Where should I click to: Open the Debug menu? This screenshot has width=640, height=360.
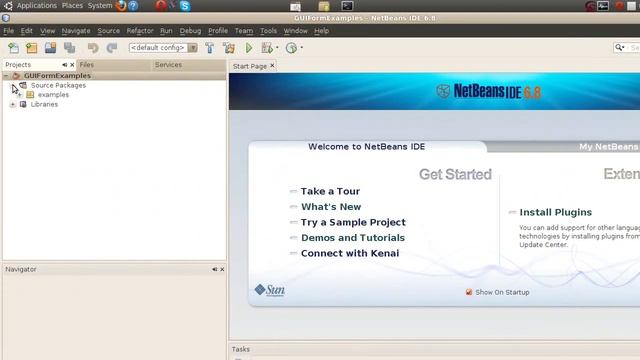coord(190,31)
